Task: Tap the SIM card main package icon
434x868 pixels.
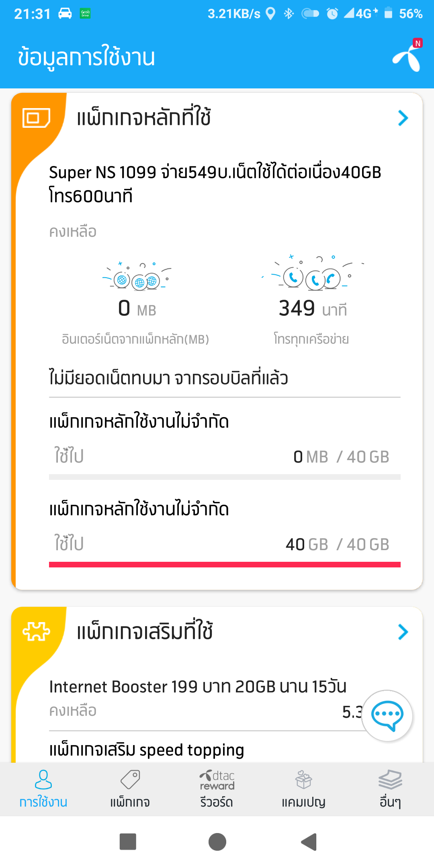Action: [x=36, y=118]
